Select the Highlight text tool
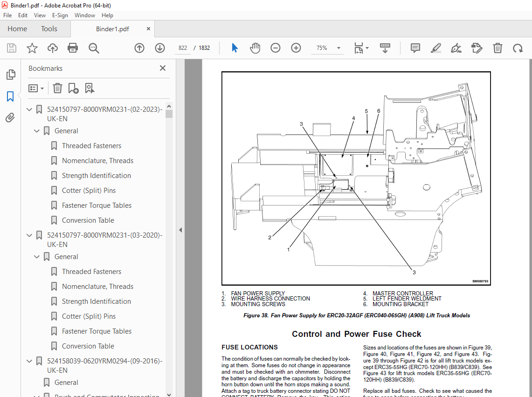Image resolution: width=532 pixels, height=397 pixels. click(435, 48)
